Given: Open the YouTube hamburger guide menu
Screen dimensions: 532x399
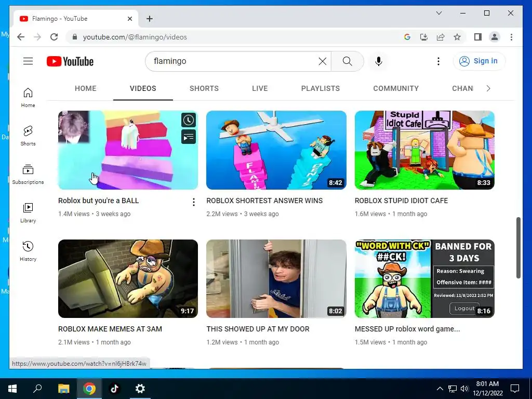Looking at the screenshot, I should coord(28,61).
